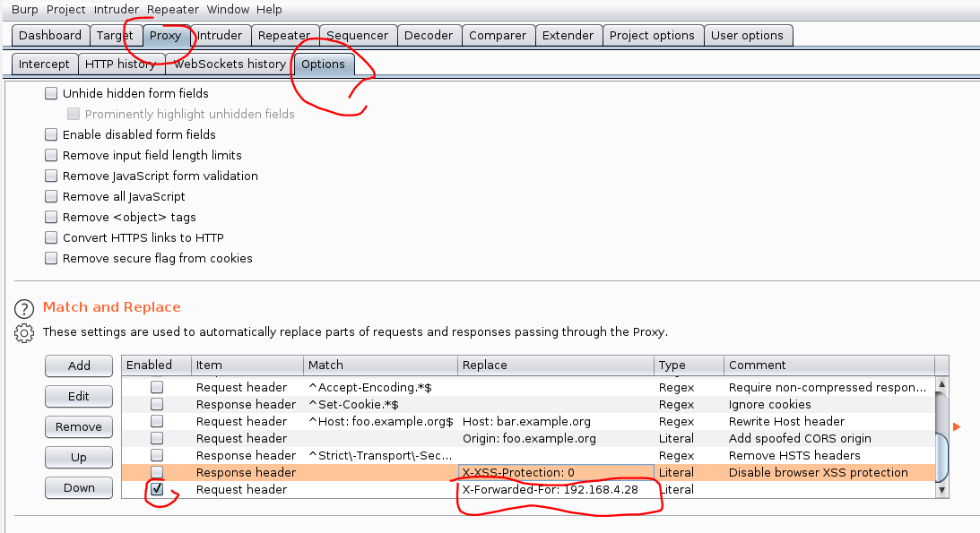Open the WebSockets history sub-tab
This screenshot has height=533, width=980.
click(x=230, y=64)
